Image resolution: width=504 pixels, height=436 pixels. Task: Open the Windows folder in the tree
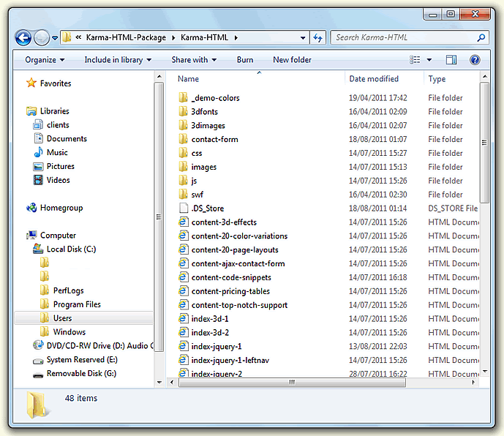69,332
